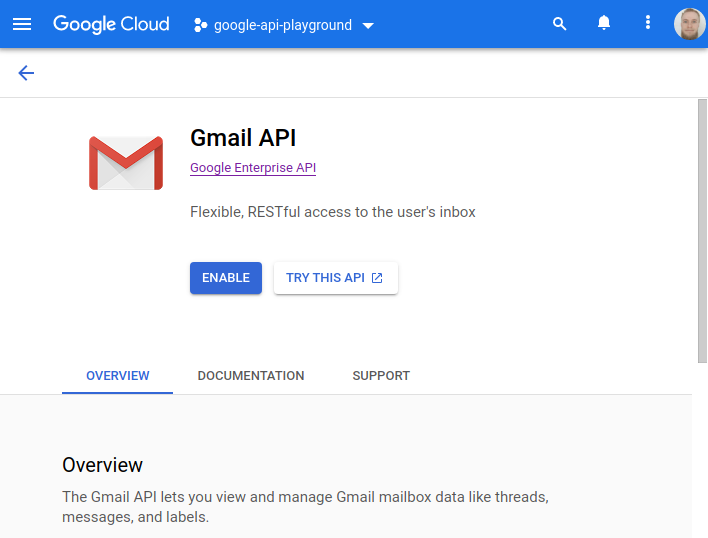708x538 pixels.
Task: Open the hamburger navigation menu
Action: click(22, 24)
